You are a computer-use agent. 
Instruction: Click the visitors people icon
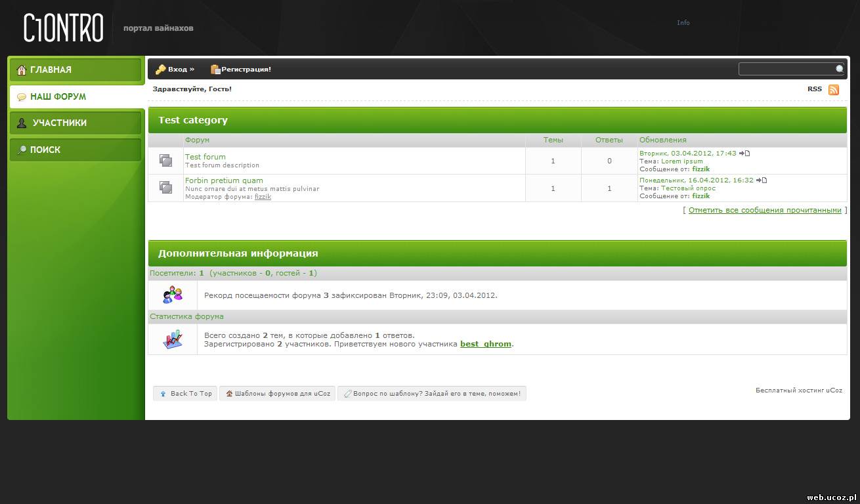pos(173,295)
